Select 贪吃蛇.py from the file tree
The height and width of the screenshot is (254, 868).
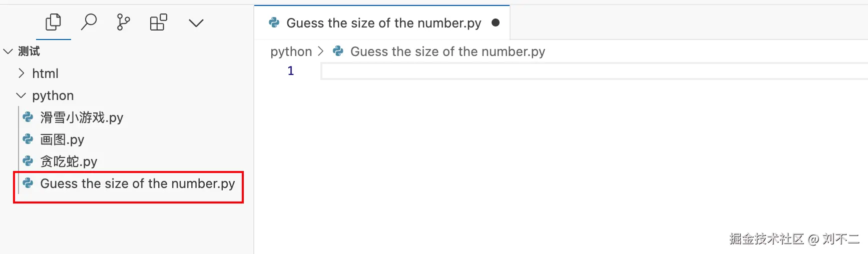coord(69,161)
